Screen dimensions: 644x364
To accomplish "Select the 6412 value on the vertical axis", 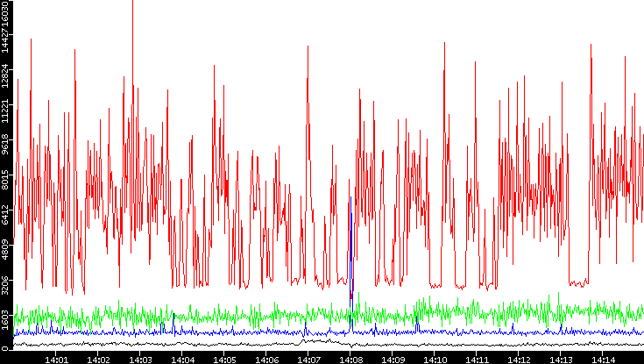I will pos(5,215).
